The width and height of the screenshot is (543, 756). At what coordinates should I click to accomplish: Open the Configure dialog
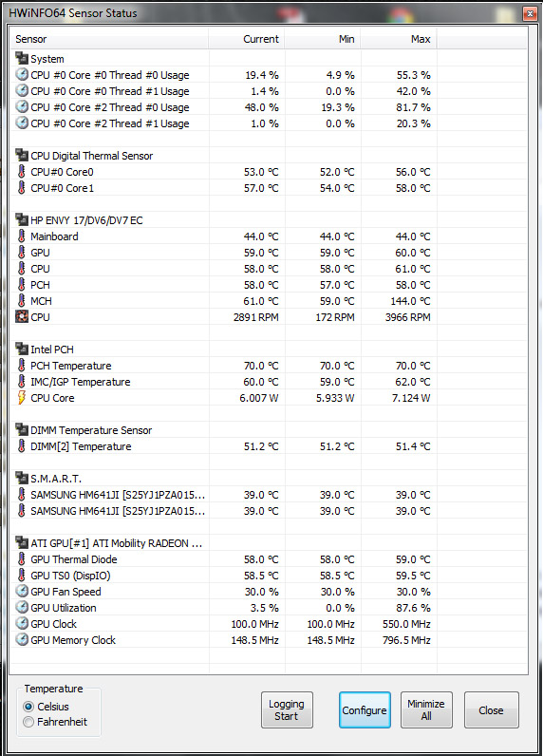point(365,710)
